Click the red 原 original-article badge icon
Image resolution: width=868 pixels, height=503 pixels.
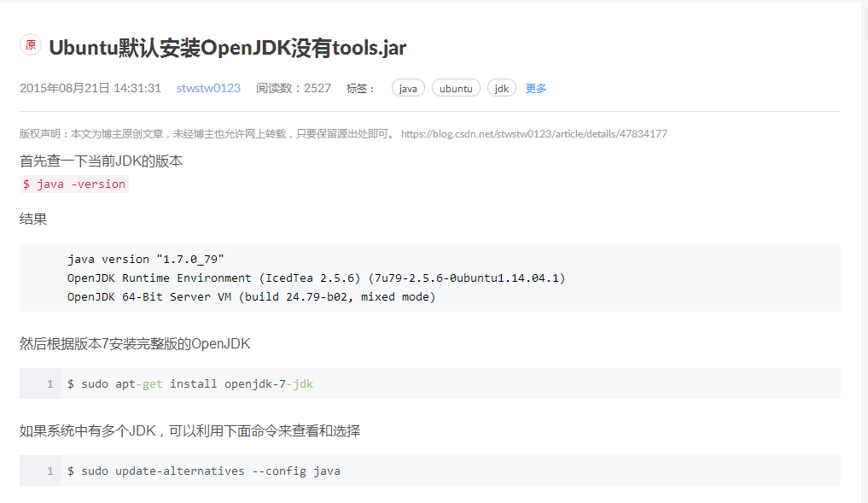[x=31, y=44]
